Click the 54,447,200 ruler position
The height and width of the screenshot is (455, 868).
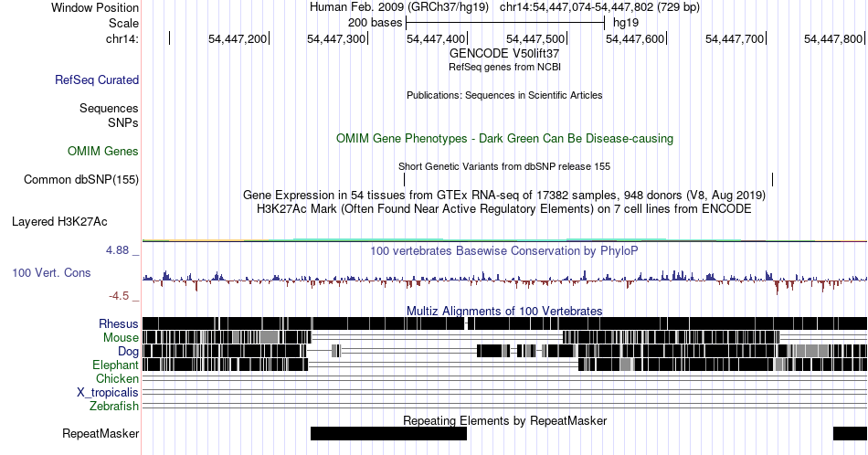(238, 38)
